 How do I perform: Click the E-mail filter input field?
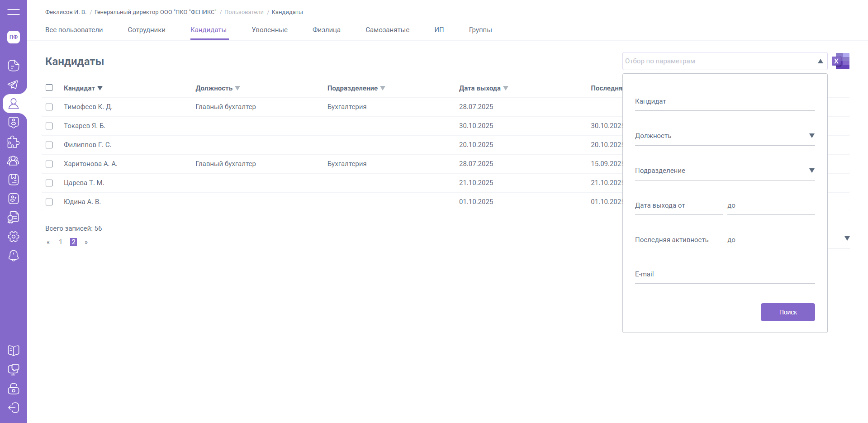coord(725,275)
